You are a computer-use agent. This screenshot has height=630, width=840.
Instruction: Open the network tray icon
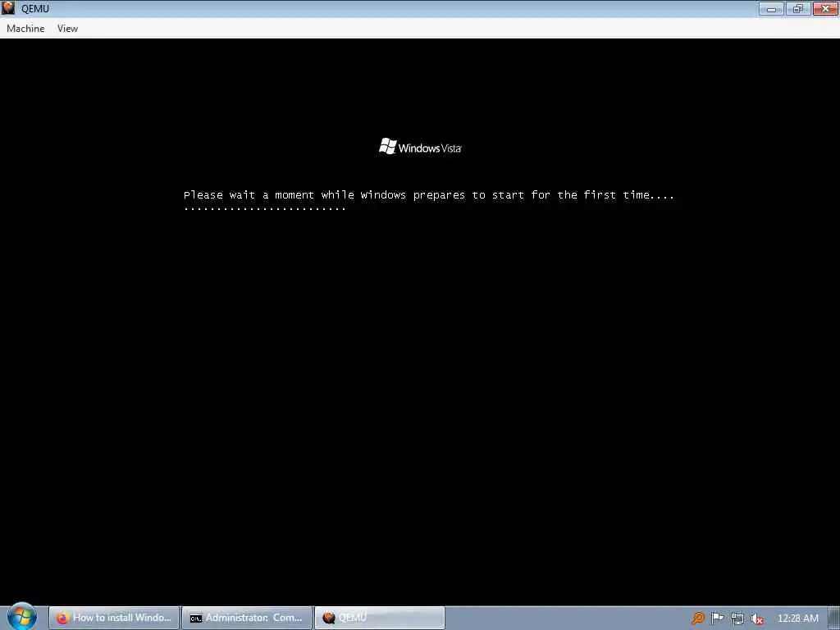click(x=737, y=619)
